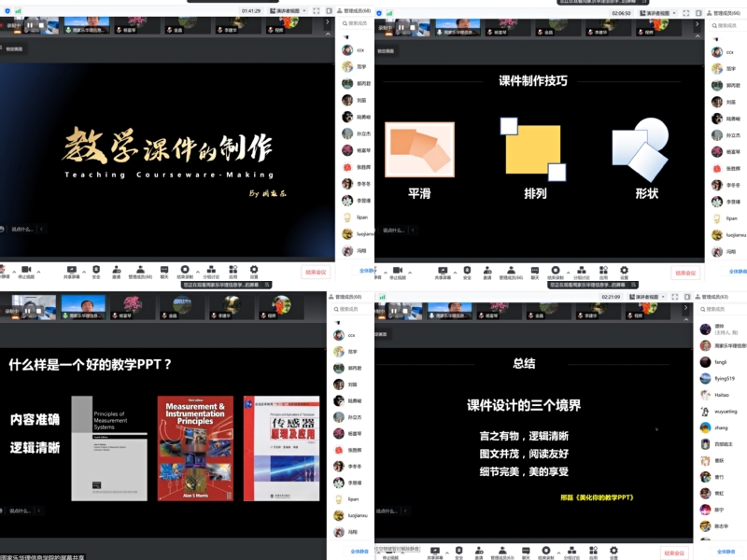The image size is (747, 560).
Task: Click 结束会议 in the 02:06:50 meeting
Action: pos(685,273)
